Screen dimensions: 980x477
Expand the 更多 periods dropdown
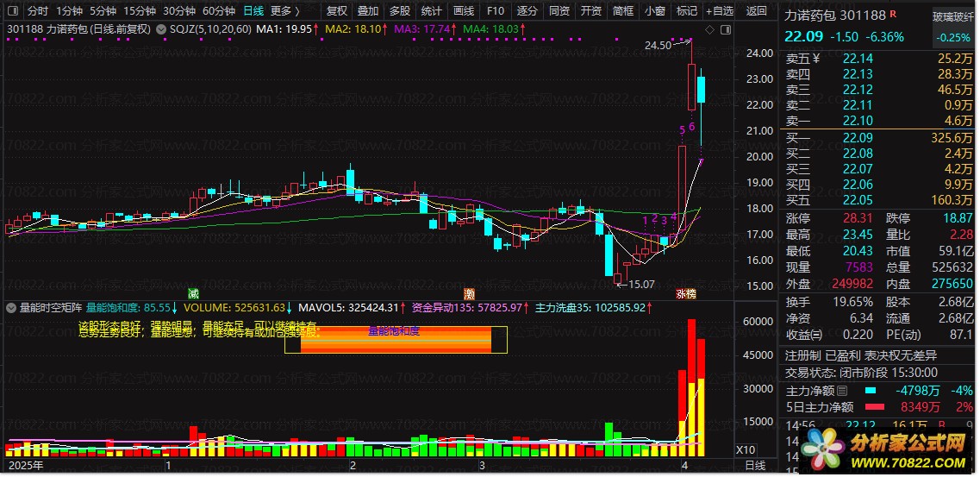(284, 10)
